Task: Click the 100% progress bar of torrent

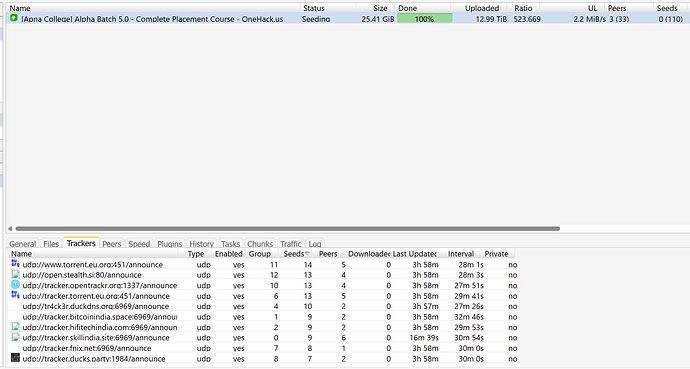Action: pos(425,18)
